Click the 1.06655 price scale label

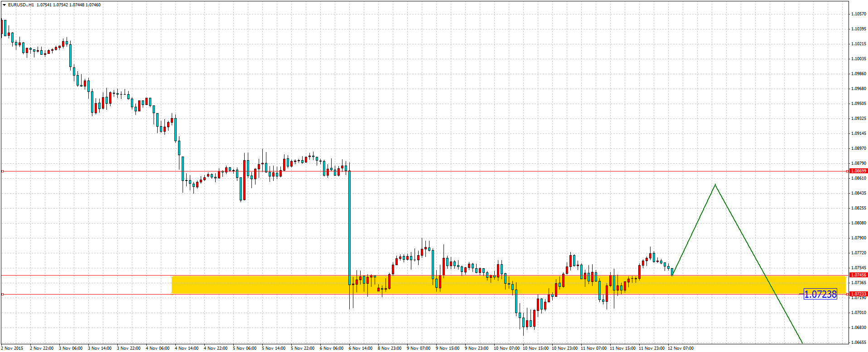tap(858, 342)
